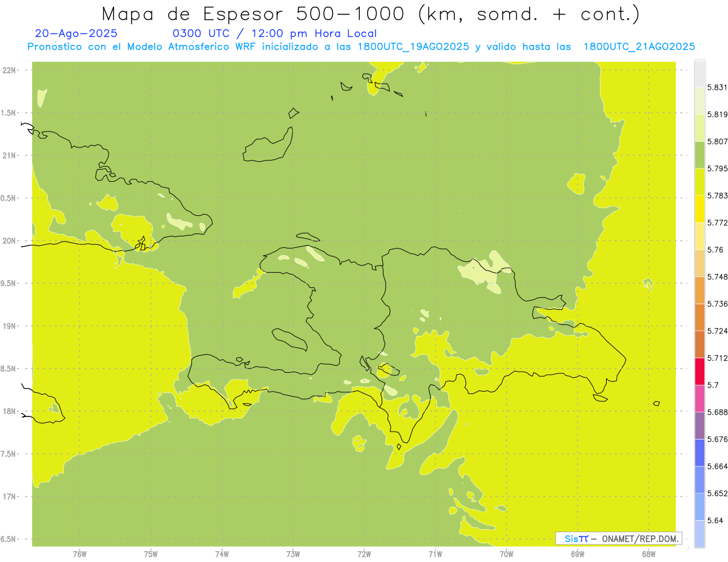This screenshot has width=728, height=562.
Task: Click the longitude label "69W"
Action: point(578,554)
